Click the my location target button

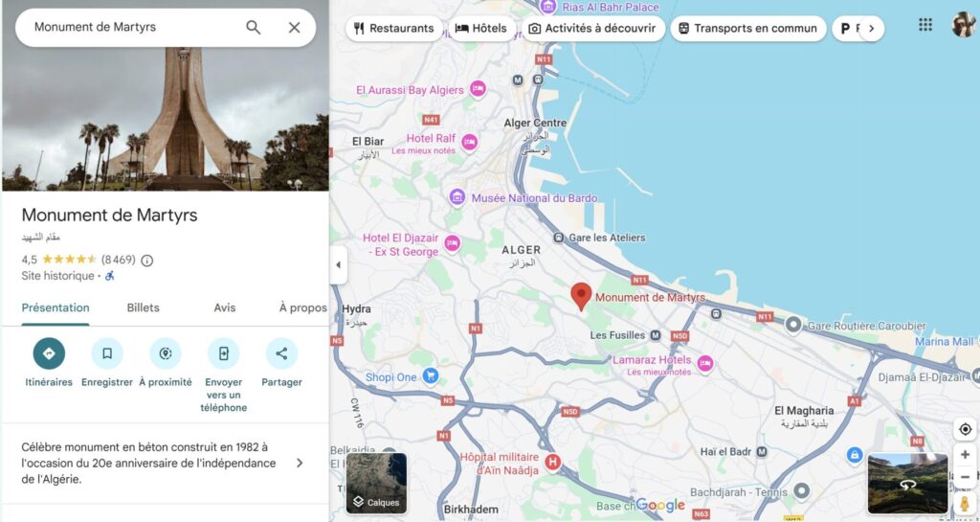tap(965, 429)
